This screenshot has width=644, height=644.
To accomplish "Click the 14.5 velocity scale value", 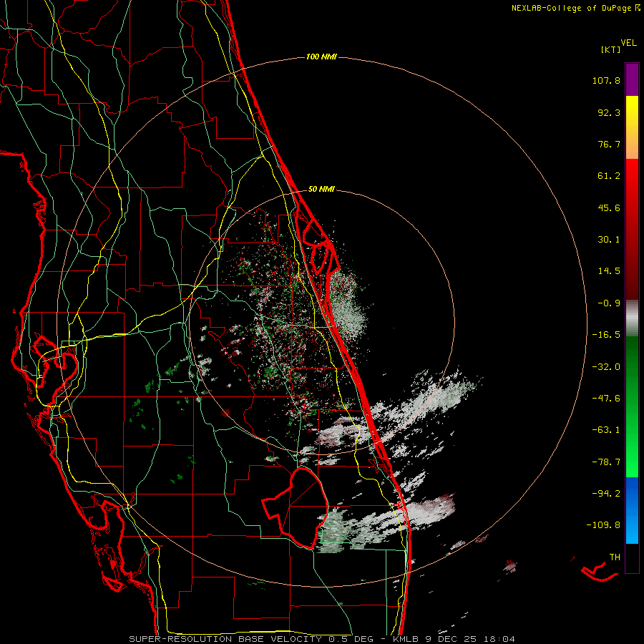I will pos(609,271).
